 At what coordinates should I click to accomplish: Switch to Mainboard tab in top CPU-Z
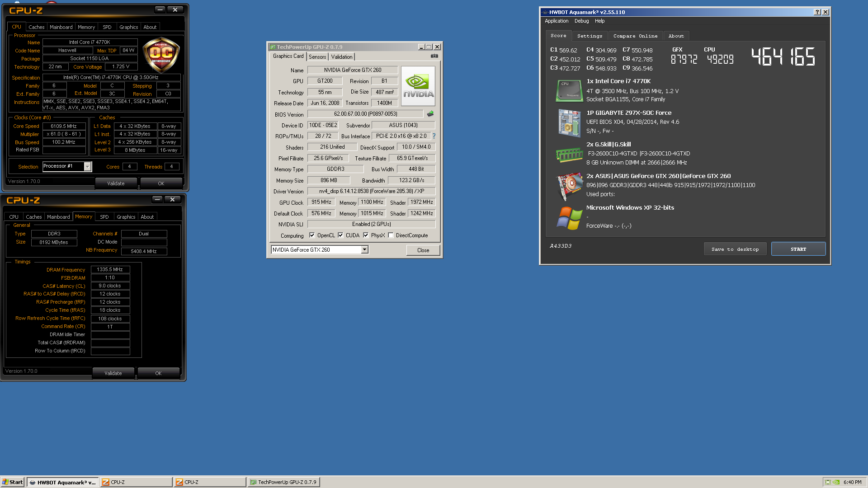tap(61, 27)
